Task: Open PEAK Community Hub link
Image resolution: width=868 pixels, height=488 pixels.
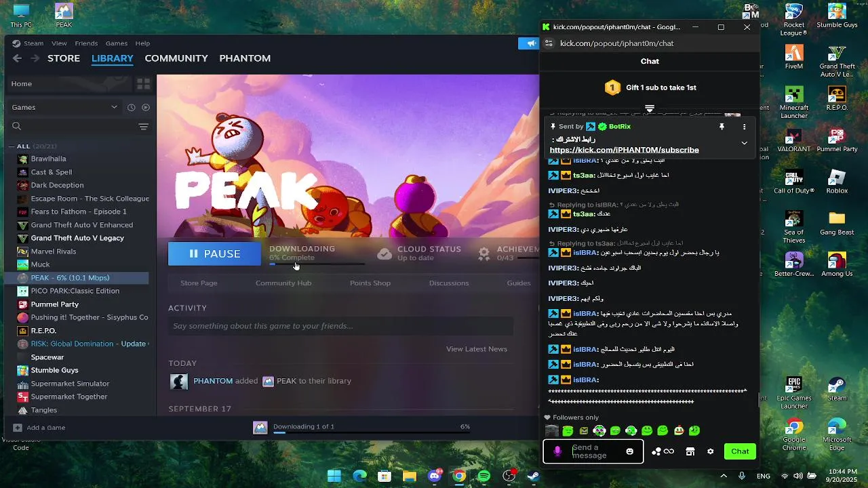Action: [x=283, y=283]
